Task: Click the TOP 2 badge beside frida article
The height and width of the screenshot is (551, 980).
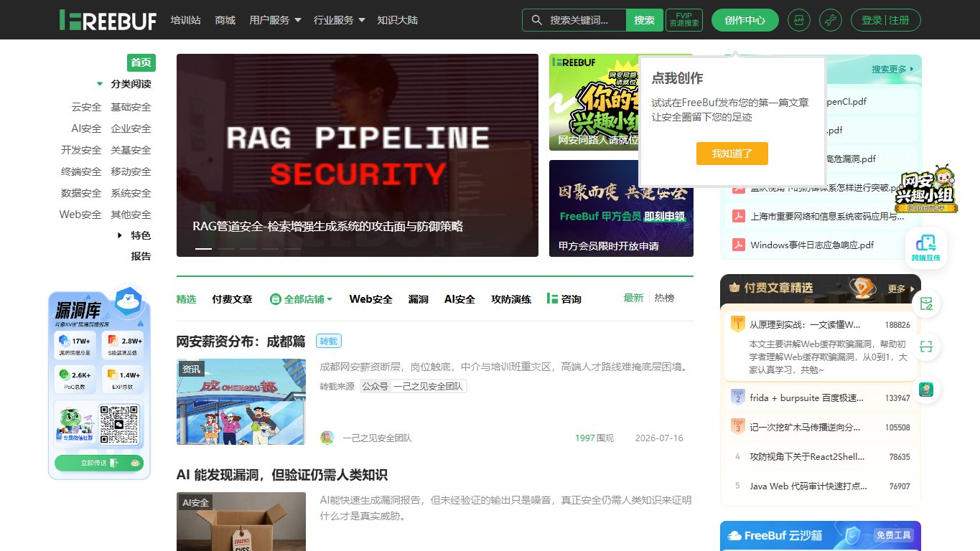Action: 737,397
